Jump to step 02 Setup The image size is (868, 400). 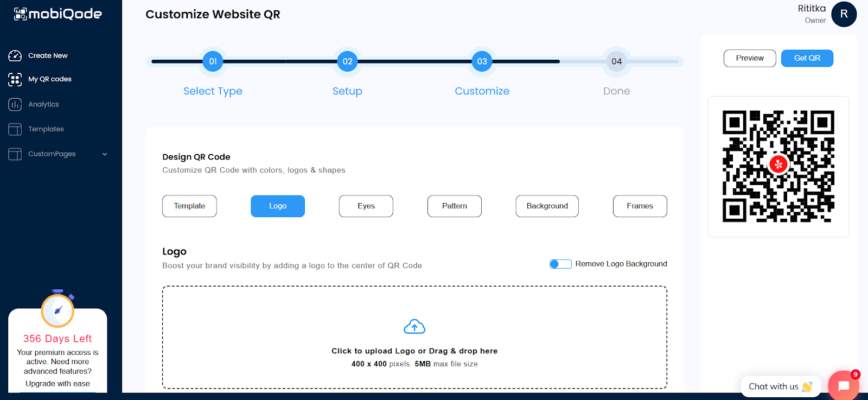pos(347,61)
